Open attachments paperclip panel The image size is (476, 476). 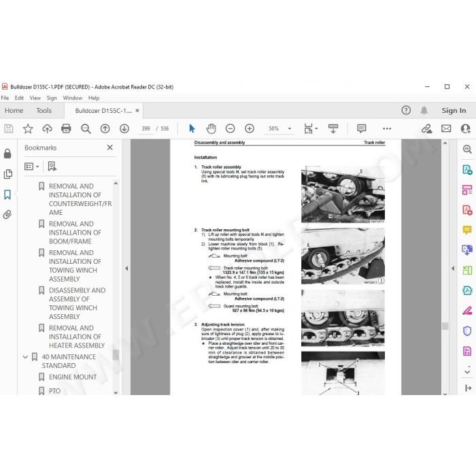(x=7, y=215)
